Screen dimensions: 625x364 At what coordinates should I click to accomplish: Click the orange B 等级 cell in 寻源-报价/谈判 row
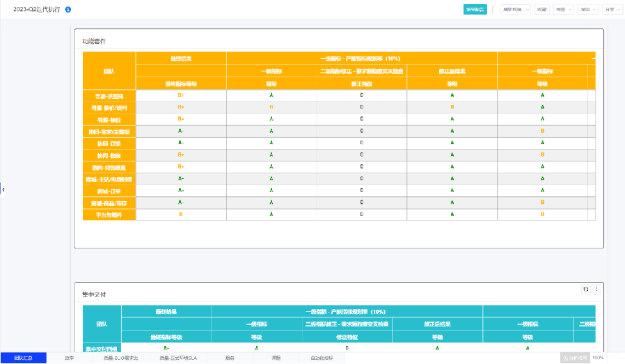pos(271,107)
